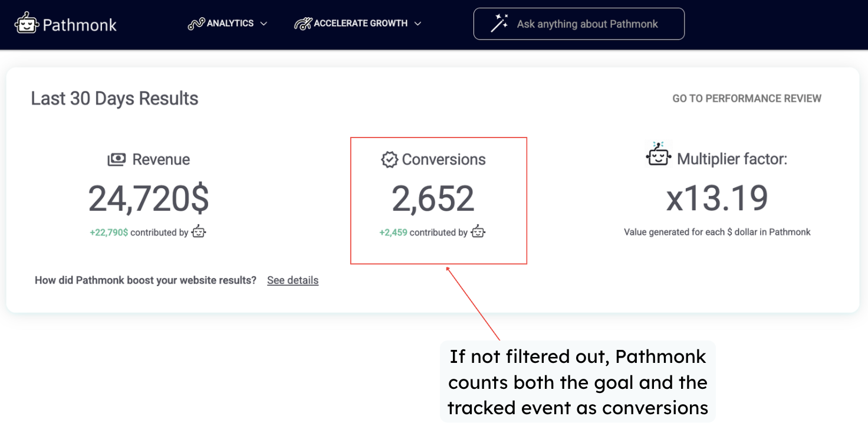The height and width of the screenshot is (439, 868).
Task: Click the Revenue label
Action: point(161,159)
